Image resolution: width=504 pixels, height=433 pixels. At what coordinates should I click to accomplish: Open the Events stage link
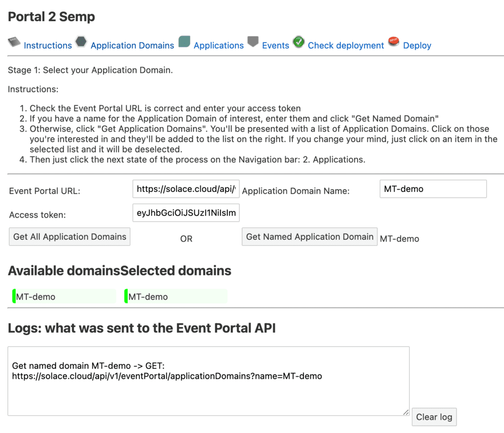pyautogui.click(x=275, y=45)
